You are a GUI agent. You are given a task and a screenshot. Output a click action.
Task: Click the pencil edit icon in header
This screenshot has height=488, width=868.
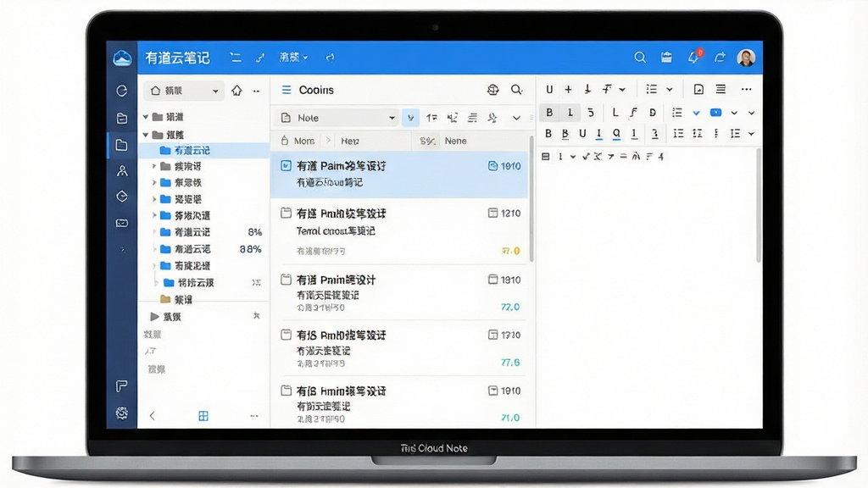pyautogui.click(x=259, y=57)
